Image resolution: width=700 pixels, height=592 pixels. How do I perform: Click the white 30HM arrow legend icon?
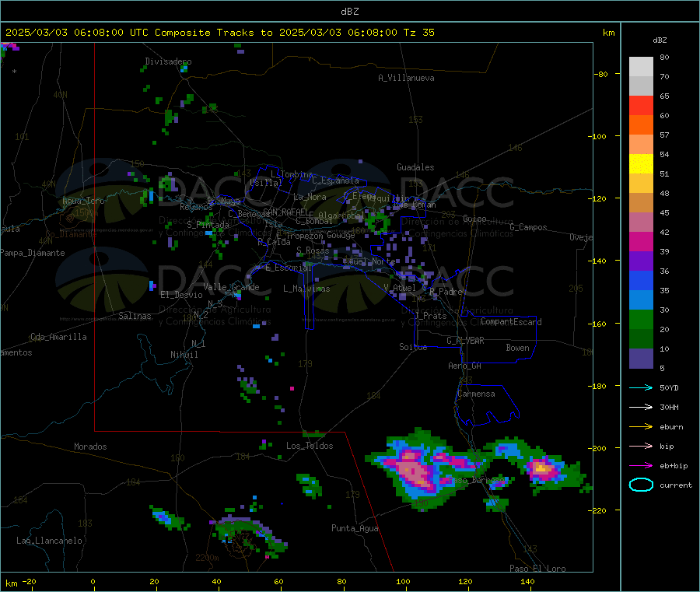pyautogui.click(x=641, y=407)
